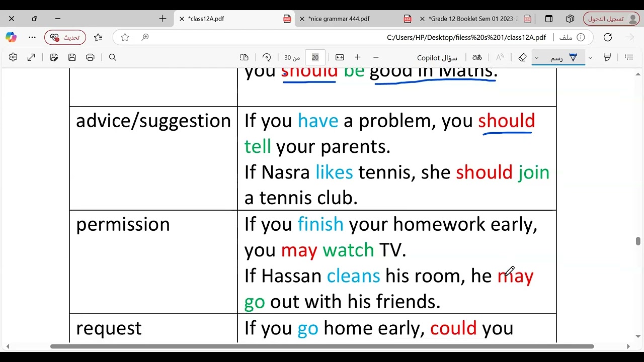Click the forward navigation arrow
The height and width of the screenshot is (362, 644).
pyautogui.click(x=630, y=37)
